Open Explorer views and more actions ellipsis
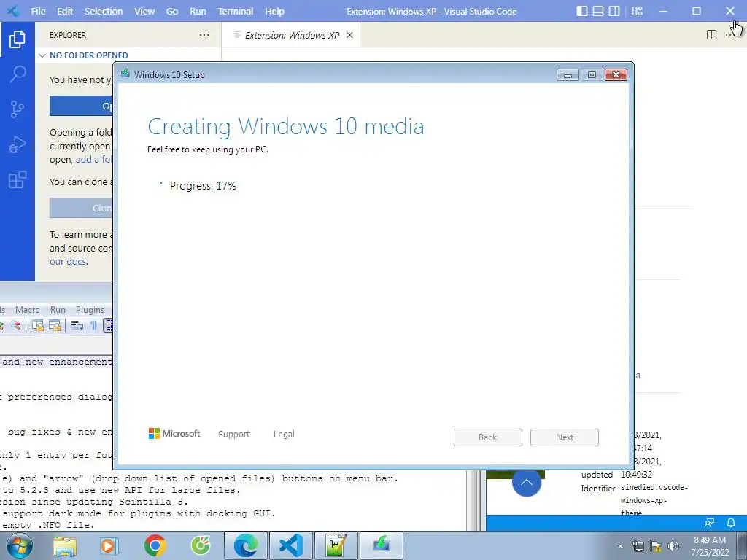Screen dimensions: 747x560 point(204,35)
